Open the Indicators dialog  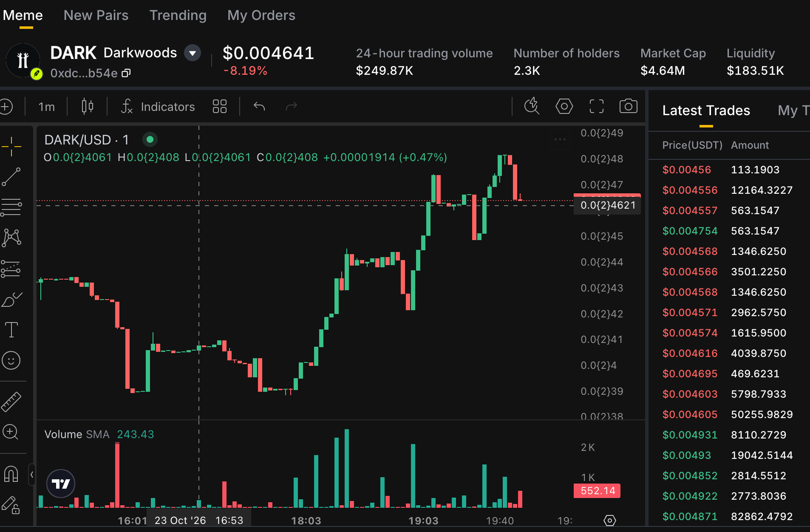click(x=158, y=106)
